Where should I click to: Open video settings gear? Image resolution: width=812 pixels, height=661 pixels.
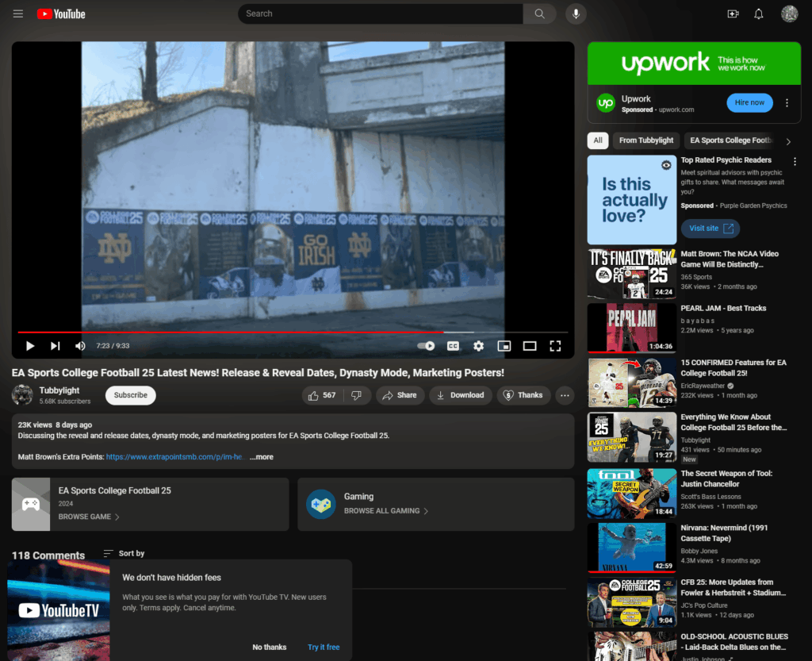pos(478,346)
